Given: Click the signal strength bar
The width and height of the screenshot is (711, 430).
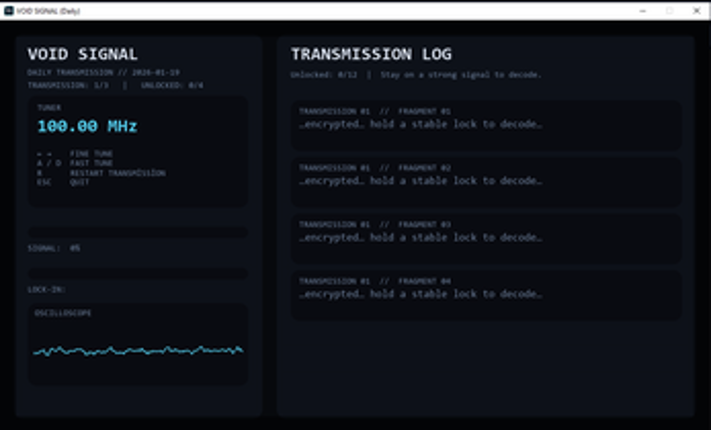Looking at the screenshot, I should pyautogui.click(x=137, y=231).
